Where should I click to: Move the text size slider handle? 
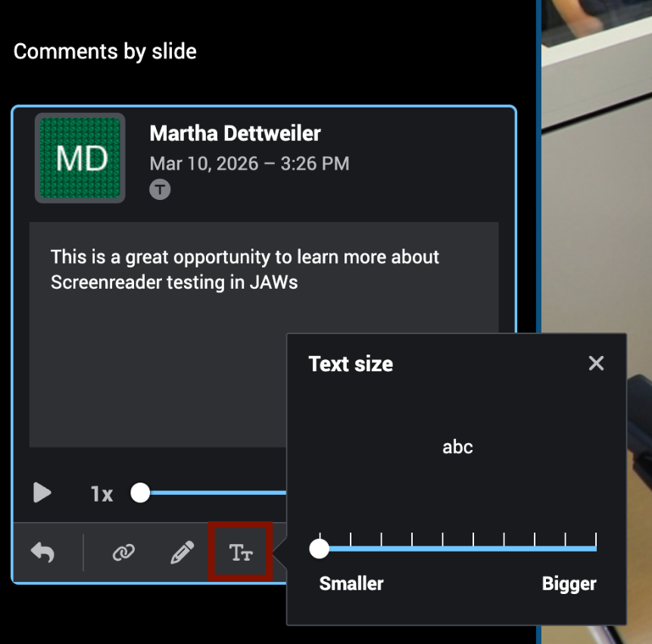pyautogui.click(x=319, y=548)
